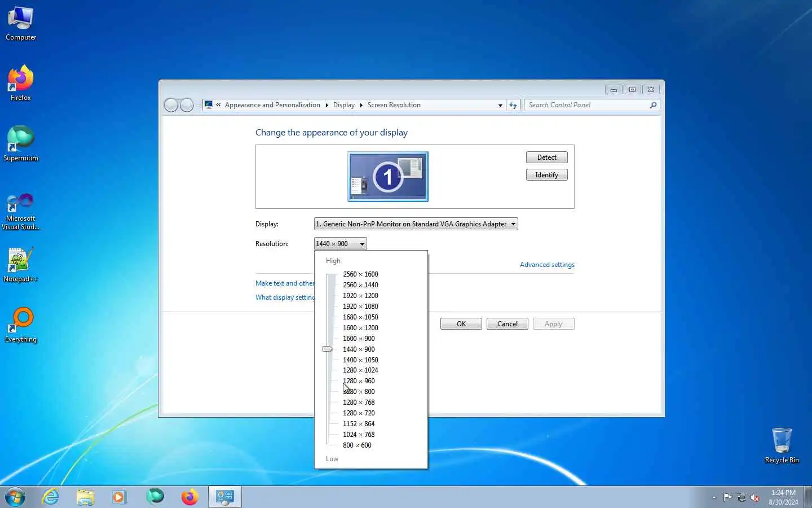Expand the breadcrumb arrow after Appearance and Personalization
The image size is (812, 508).
[x=326, y=105]
